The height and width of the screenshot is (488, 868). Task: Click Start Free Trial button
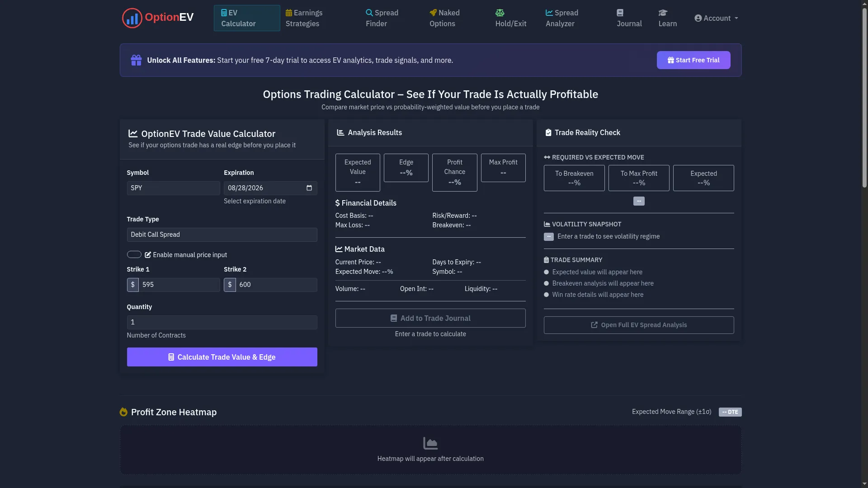(x=693, y=60)
